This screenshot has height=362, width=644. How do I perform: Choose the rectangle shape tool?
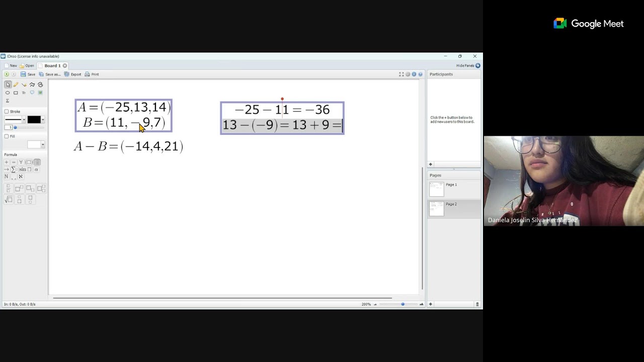(16, 93)
